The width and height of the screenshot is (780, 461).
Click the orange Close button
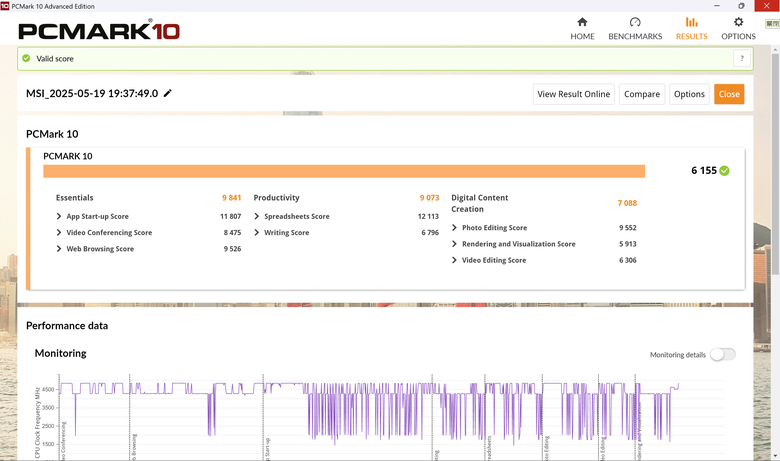(x=729, y=94)
